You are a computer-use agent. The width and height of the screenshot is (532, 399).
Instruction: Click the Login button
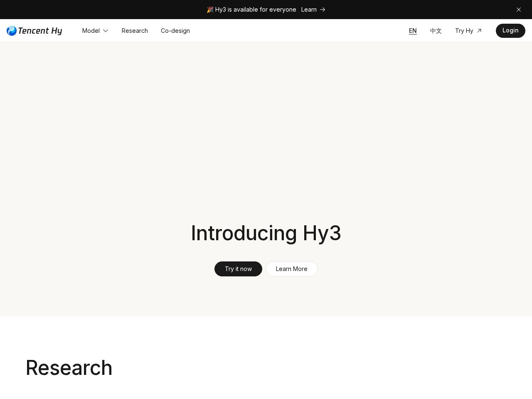pyautogui.click(x=510, y=31)
